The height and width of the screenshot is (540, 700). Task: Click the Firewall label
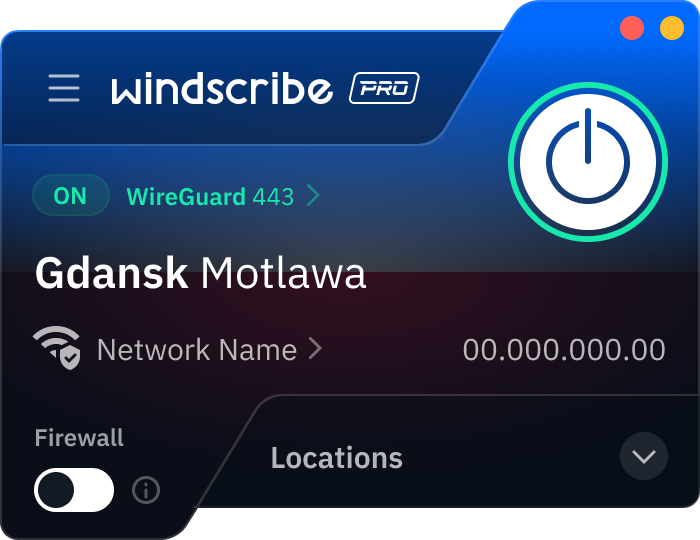[79, 437]
